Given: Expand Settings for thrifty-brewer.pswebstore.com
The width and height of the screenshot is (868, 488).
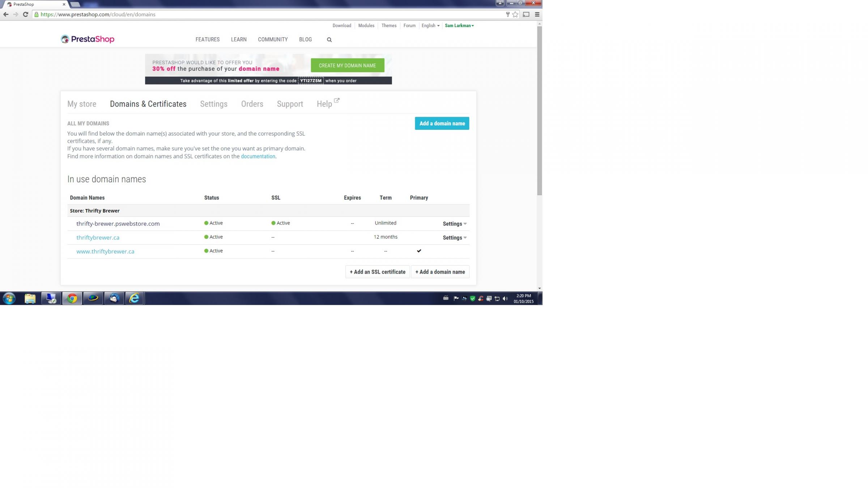Looking at the screenshot, I should (x=455, y=224).
